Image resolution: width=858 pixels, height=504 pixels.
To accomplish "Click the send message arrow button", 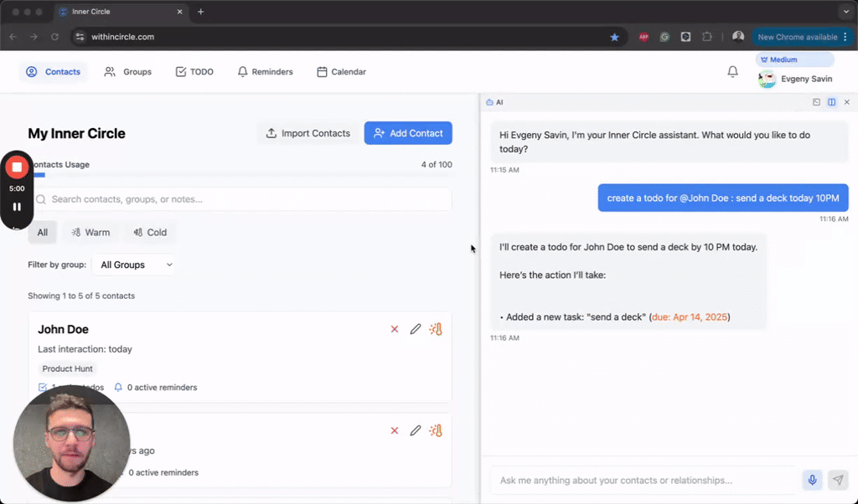I will pyautogui.click(x=838, y=480).
